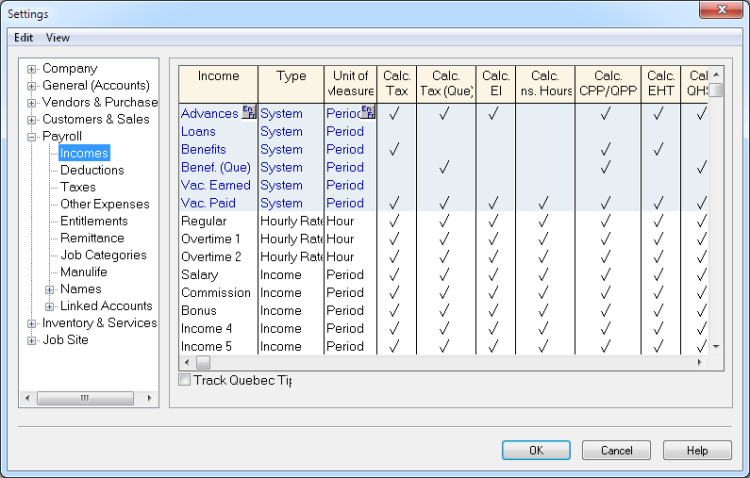Screen dimensions: 750x478
Task: Select the Commission income name cell
Action: click(216, 293)
